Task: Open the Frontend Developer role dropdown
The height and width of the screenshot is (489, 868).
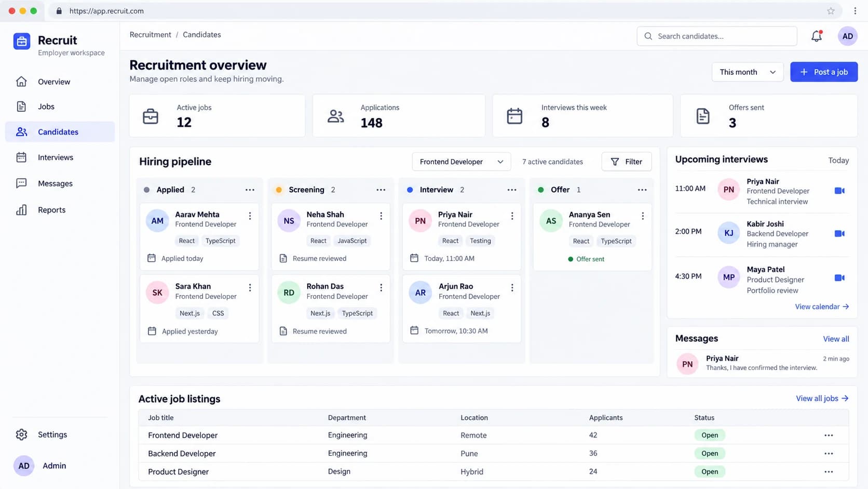Action: 461,162
